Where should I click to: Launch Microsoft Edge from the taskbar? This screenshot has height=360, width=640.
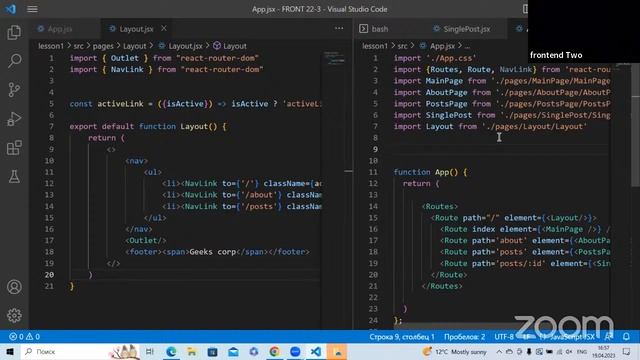[x=171, y=351]
